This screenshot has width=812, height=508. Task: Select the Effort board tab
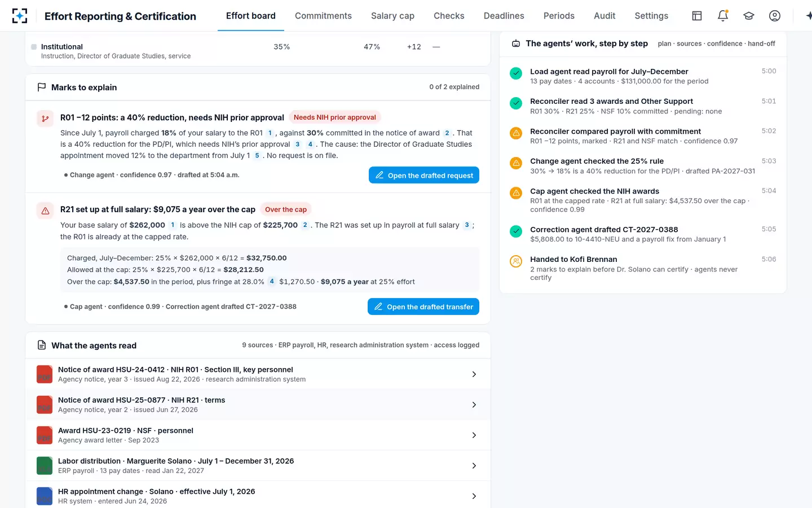pyautogui.click(x=251, y=16)
